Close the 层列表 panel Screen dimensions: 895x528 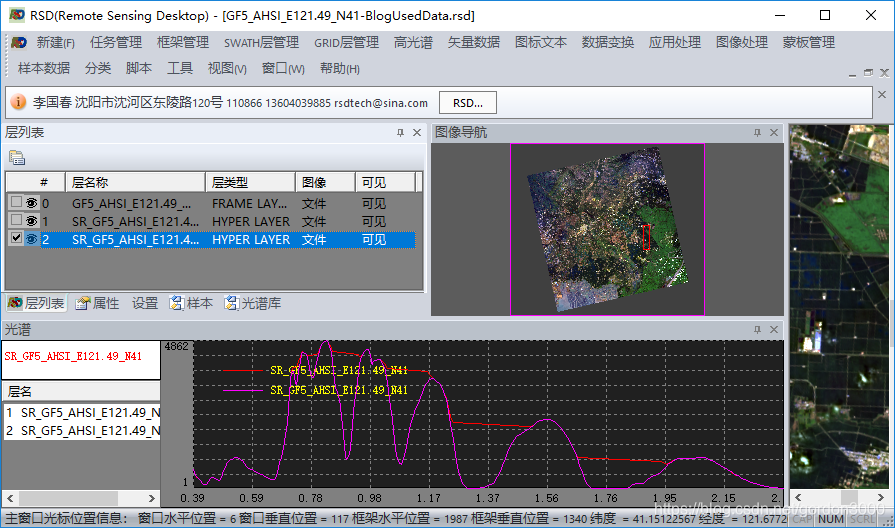pos(417,132)
